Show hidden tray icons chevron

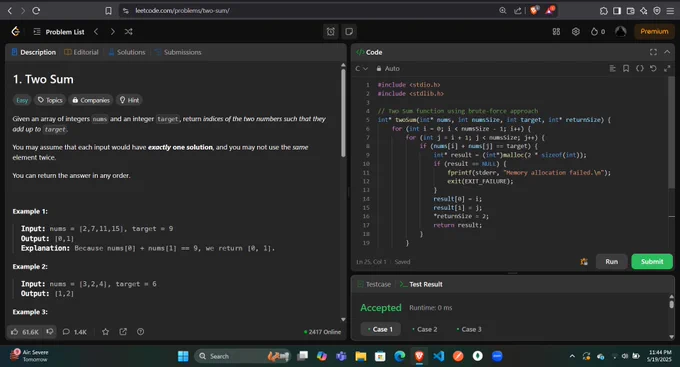[x=572, y=356]
